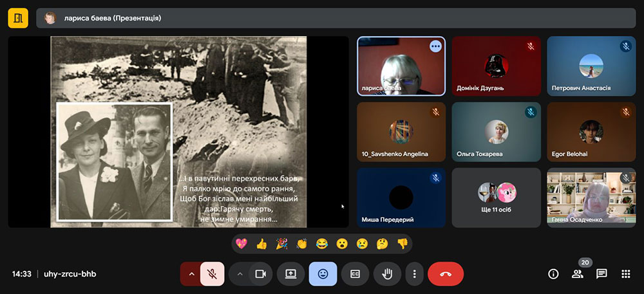Toggle closed captions button
Screen dimensions: 644x294
355,273
